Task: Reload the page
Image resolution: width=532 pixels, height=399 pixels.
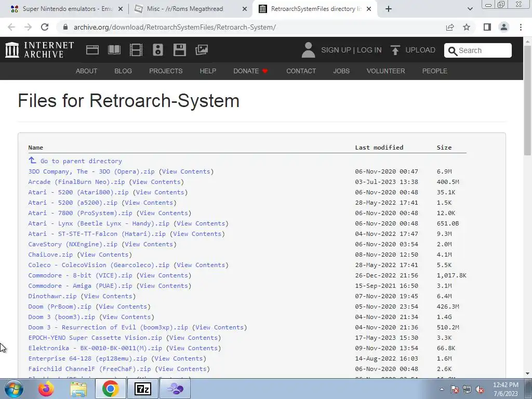Action: (x=45, y=27)
